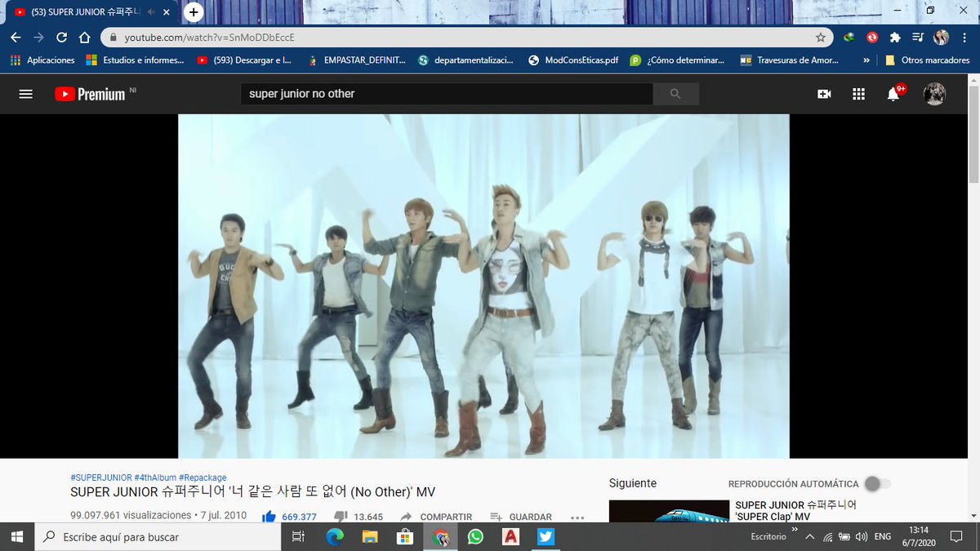
Task: Open Chrome media control icon
Action: click(918, 38)
